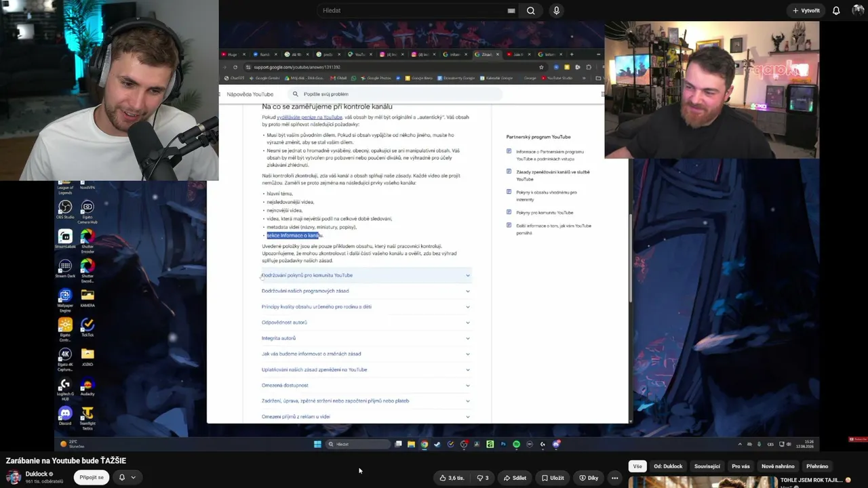Like the video with 3,6 tis. thumbs up
Viewport: 868px width, 488px height.
coord(452,478)
